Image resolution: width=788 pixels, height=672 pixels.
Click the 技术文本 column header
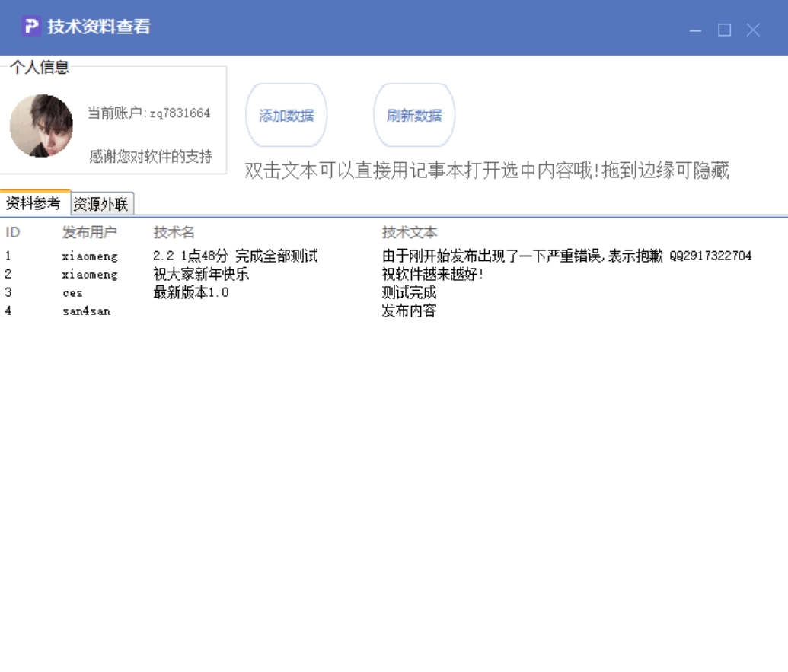pyautogui.click(x=410, y=232)
